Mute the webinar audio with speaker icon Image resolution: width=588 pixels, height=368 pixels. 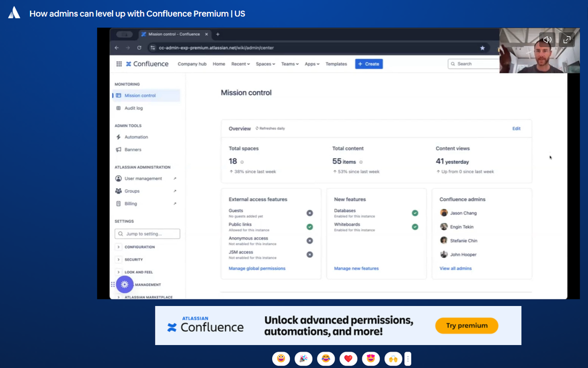547,40
